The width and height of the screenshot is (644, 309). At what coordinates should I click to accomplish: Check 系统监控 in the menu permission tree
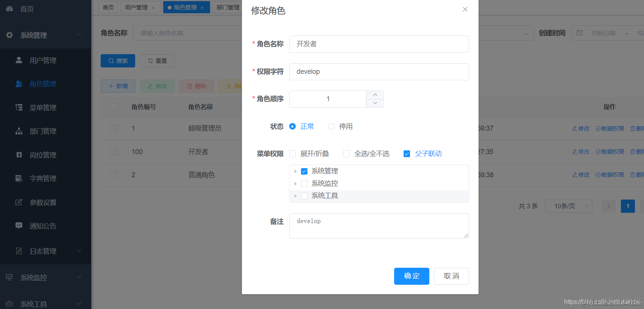pyautogui.click(x=304, y=184)
